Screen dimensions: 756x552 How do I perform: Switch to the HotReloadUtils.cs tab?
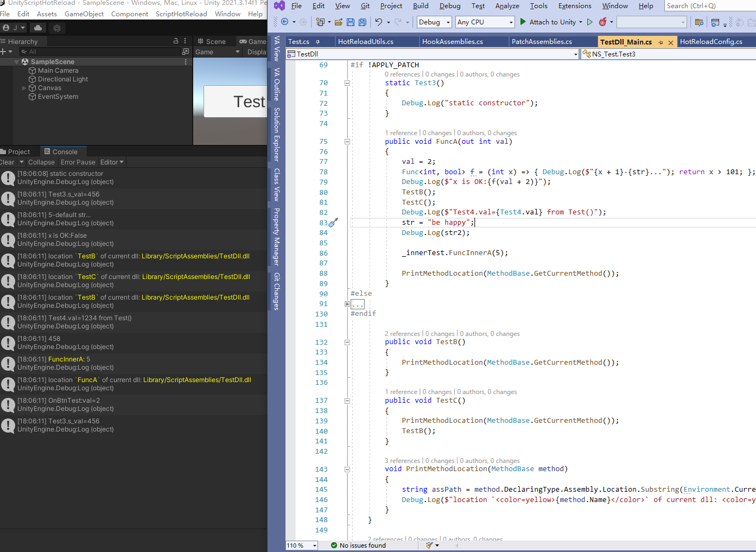(366, 42)
